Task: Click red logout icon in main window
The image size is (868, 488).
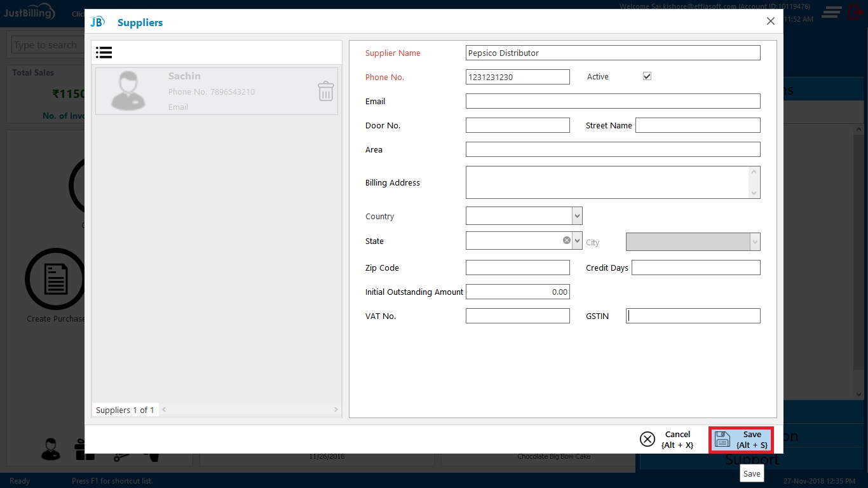Action: [x=855, y=11]
